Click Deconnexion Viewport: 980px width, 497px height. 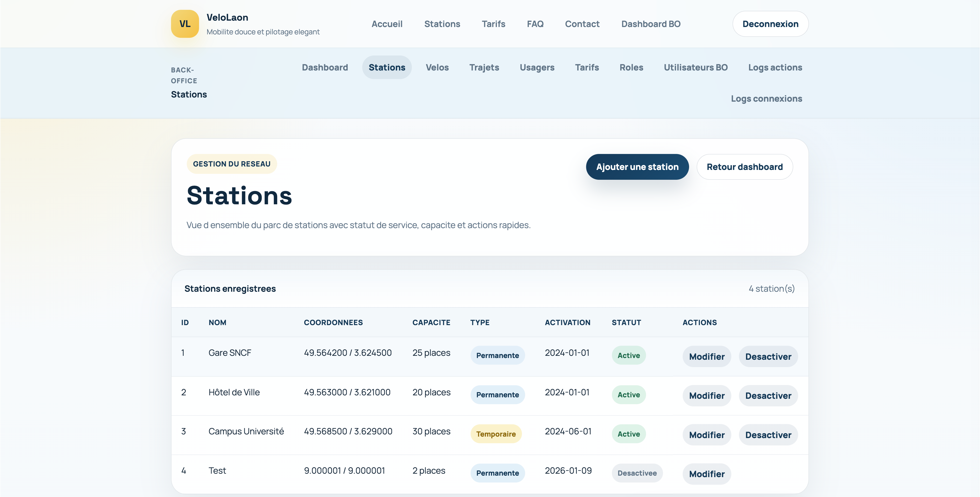click(x=770, y=24)
